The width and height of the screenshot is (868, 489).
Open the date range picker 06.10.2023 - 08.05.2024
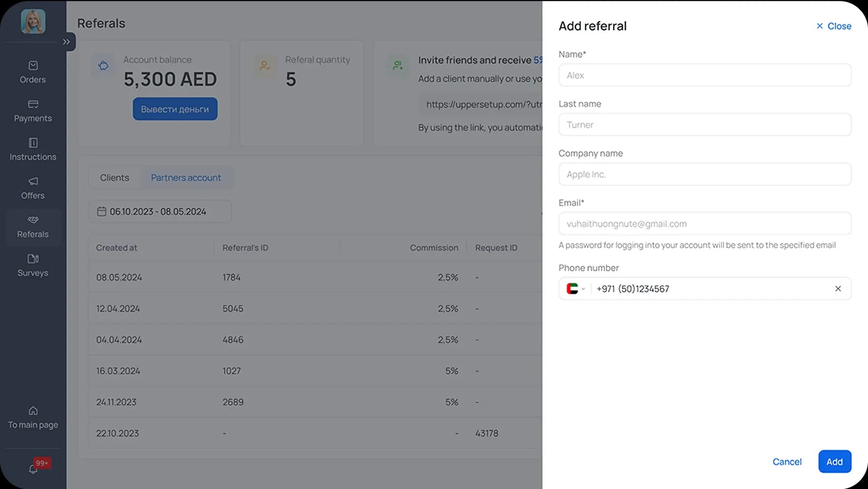pos(159,212)
